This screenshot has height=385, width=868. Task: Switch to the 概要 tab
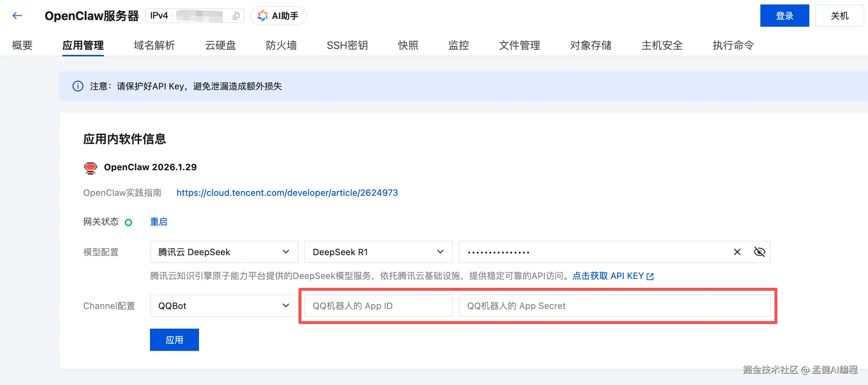22,45
